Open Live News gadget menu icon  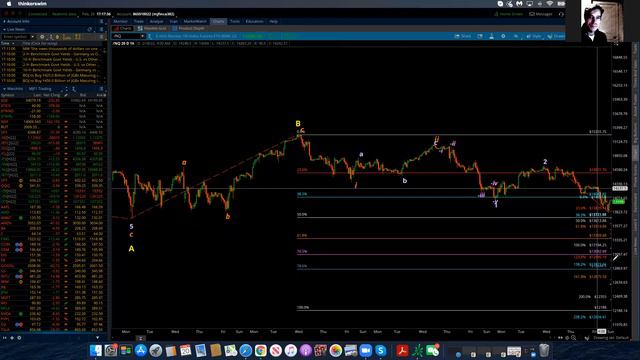pyautogui.click(x=102, y=29)
